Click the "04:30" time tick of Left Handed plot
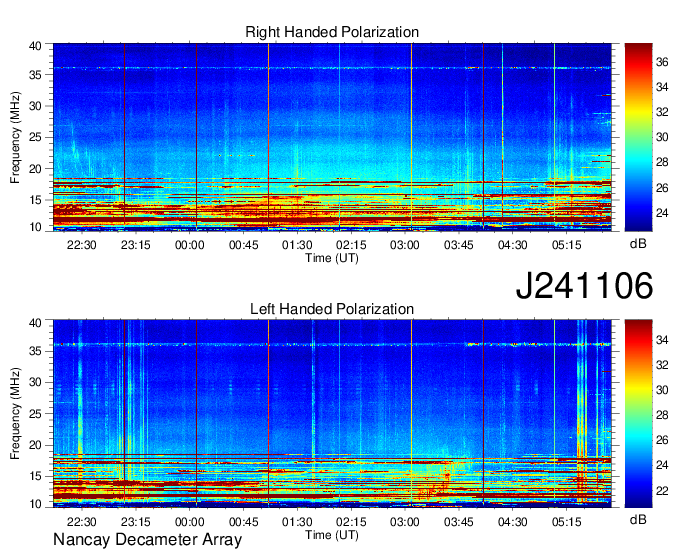680x552 pixels. (x=513, y=522)
